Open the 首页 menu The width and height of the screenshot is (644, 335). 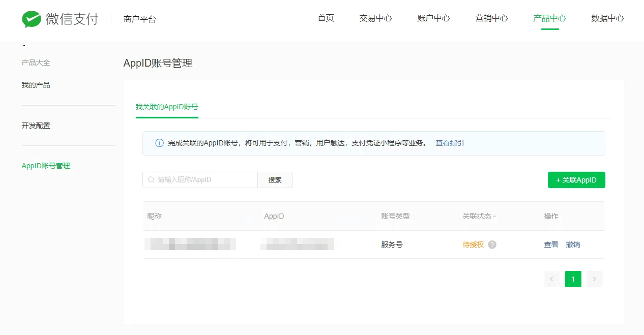[x=326, y=18]
